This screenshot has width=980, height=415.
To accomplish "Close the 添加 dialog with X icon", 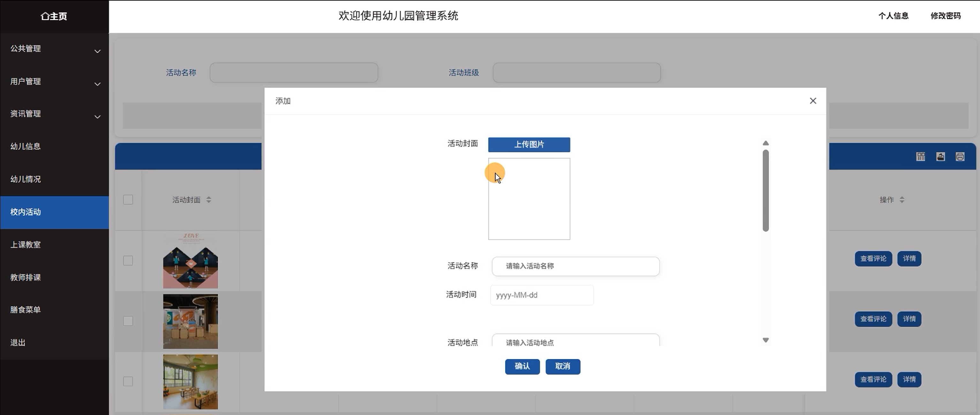I will point(813,101).
